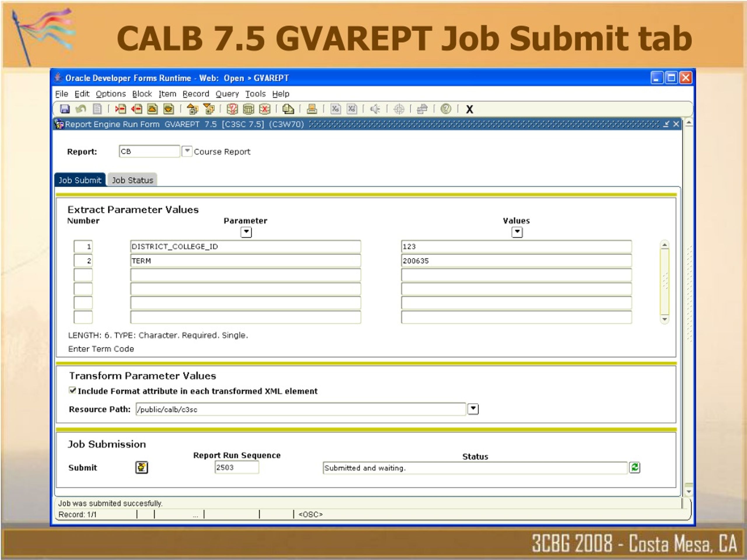This screenshot has height=560, width=747.
Task: Open the Edit menu
Action: [82, 94]
